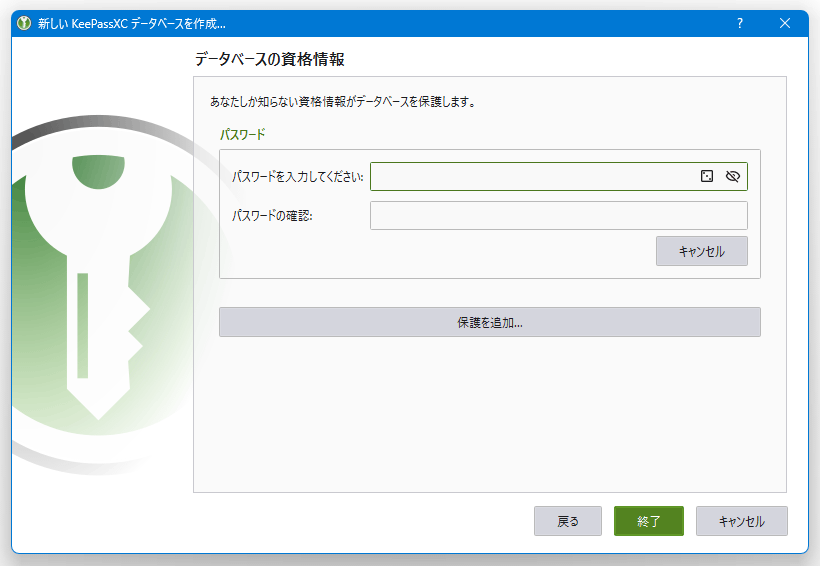Click the 保護を追加... button
Screen dimensions: 820x566
[x=489, y=322]
